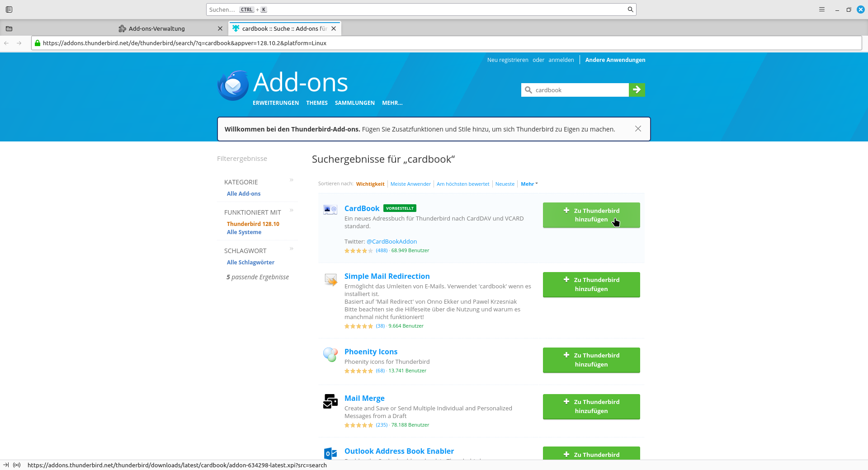This screenshot has height=470, width=868.
Task: Sort results by Am höchsten bewertet
Action: pyautogui.click(x=463, y=184)
